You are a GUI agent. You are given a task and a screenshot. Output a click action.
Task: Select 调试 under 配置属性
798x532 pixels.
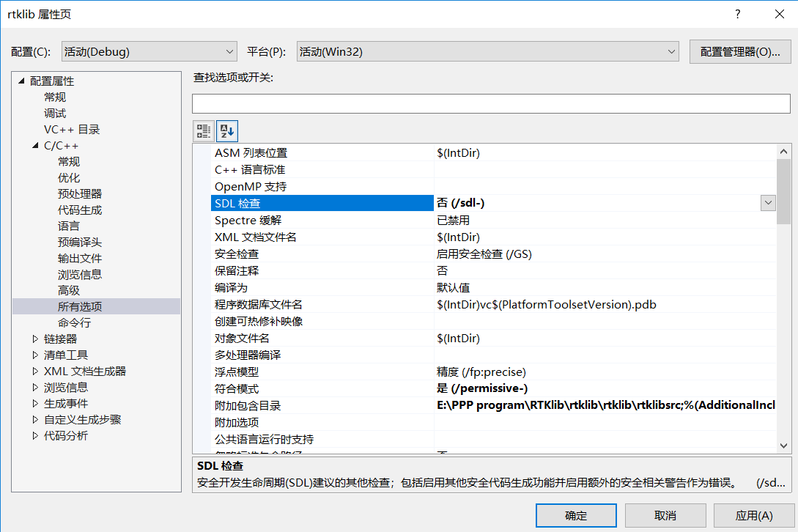click(54, 113)
